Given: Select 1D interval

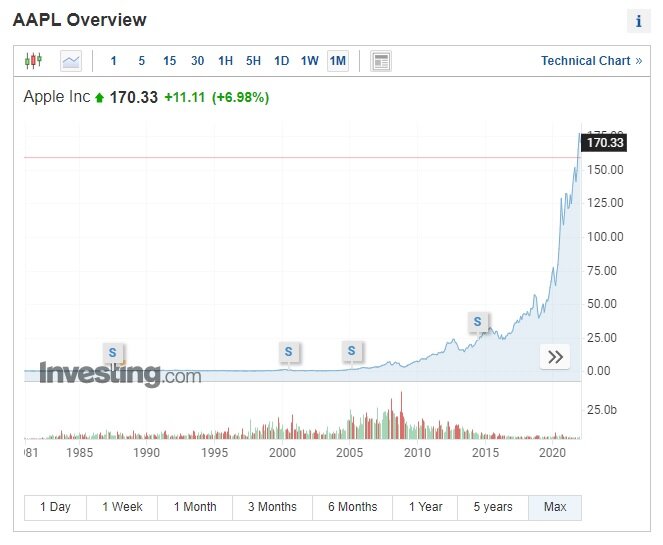Looking at the screenshot, I should pos(282,61).
